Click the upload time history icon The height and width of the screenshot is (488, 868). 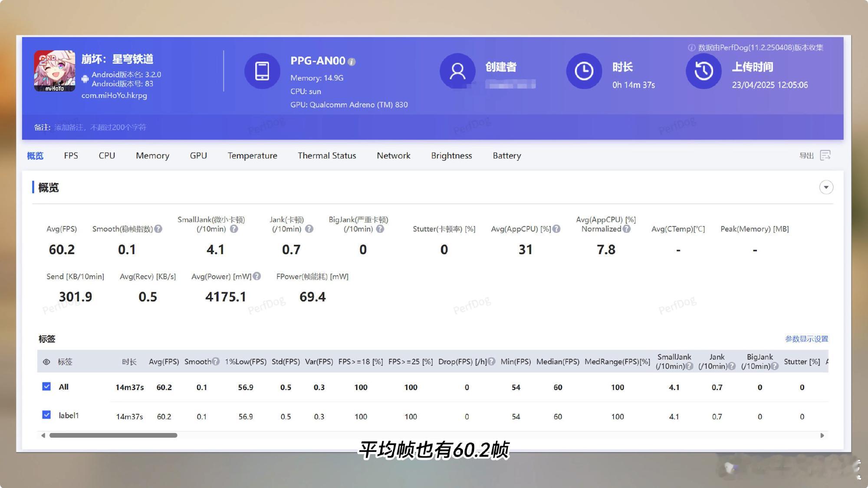(704, 71)
